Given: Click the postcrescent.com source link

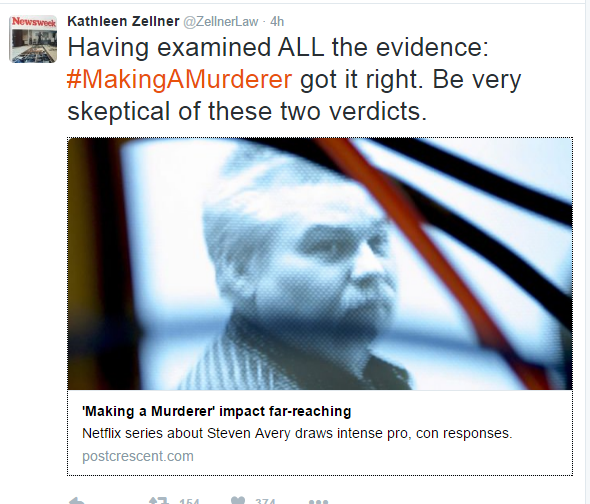Looking at the screenshot, I should [x=138, y=456].
